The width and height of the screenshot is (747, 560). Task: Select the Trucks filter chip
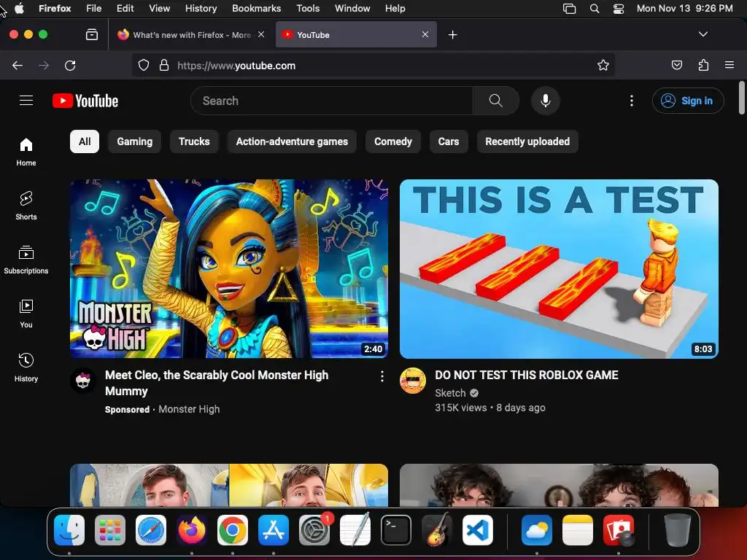[194, 141]
